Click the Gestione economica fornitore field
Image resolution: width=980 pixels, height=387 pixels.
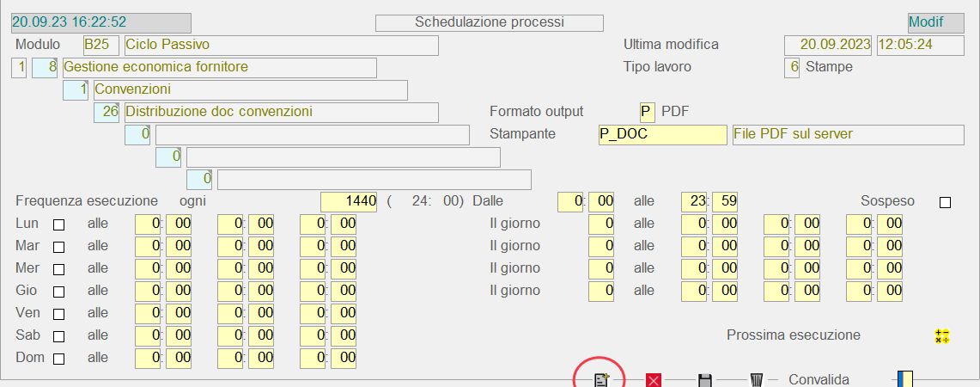218,67
